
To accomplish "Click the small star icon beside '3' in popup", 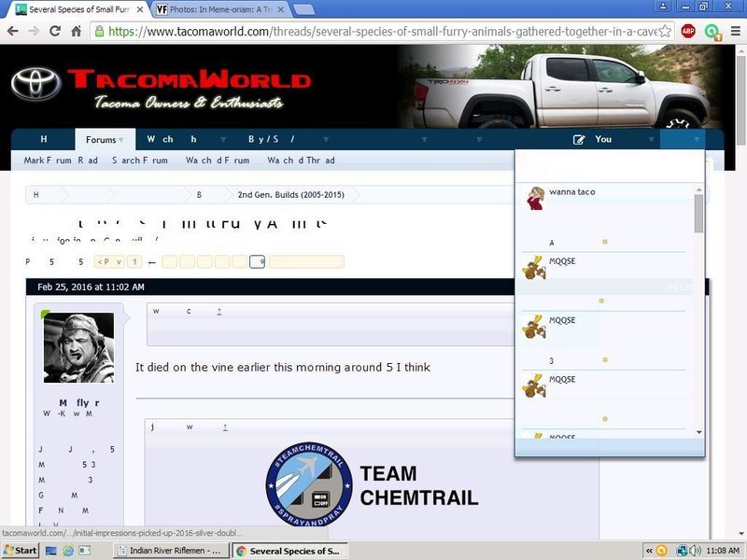I will click(x=604, y=360).
